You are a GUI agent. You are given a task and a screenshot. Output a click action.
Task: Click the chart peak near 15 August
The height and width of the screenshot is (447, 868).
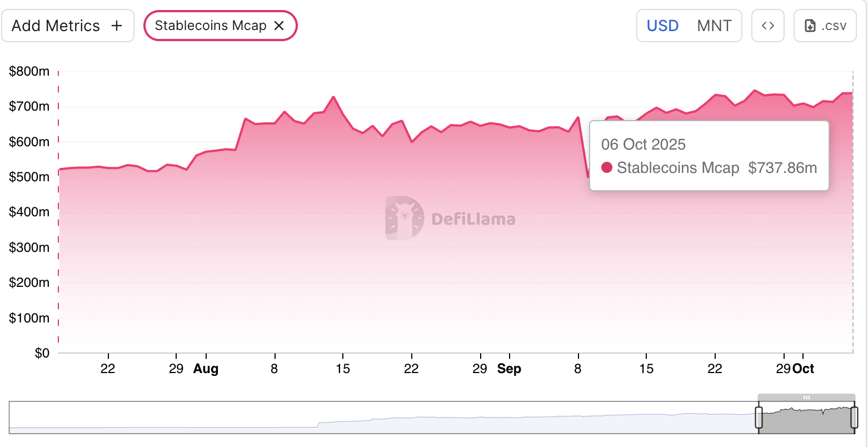[333, 97]
